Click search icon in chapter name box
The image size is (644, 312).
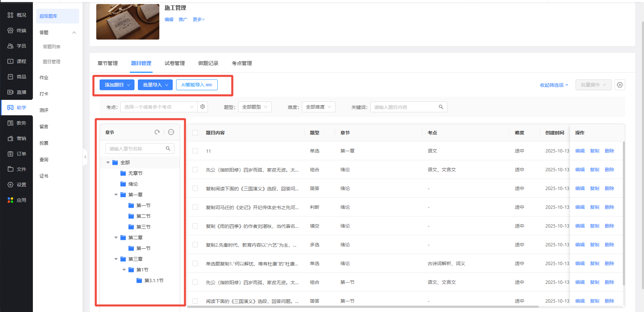168,148
